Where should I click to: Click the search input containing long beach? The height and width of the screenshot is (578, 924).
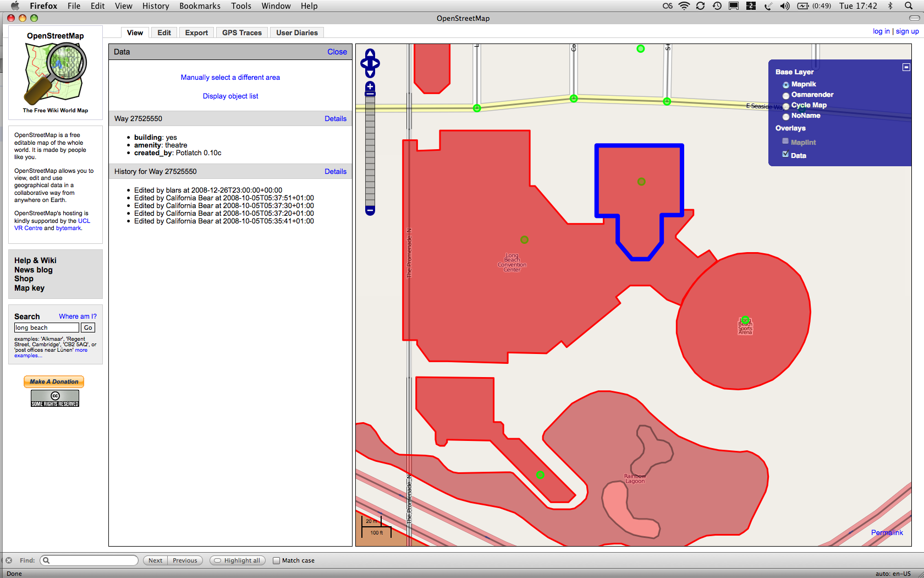tap(47, 328)
